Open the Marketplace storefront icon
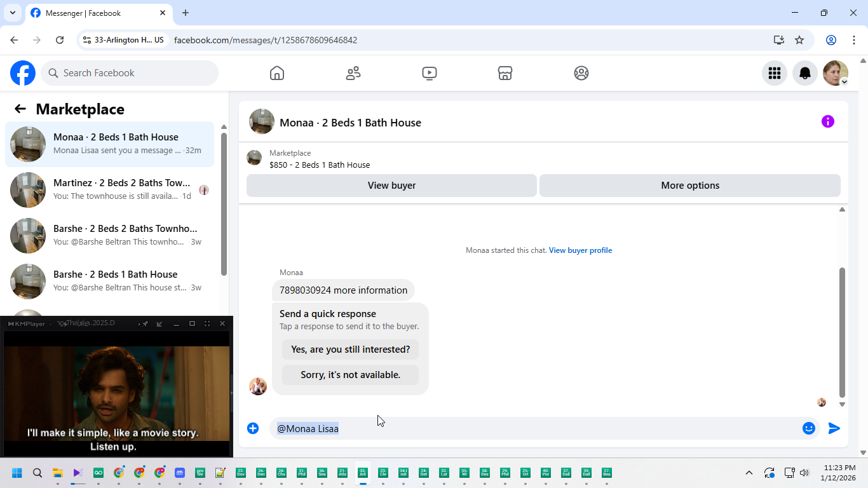 point(505,73)
